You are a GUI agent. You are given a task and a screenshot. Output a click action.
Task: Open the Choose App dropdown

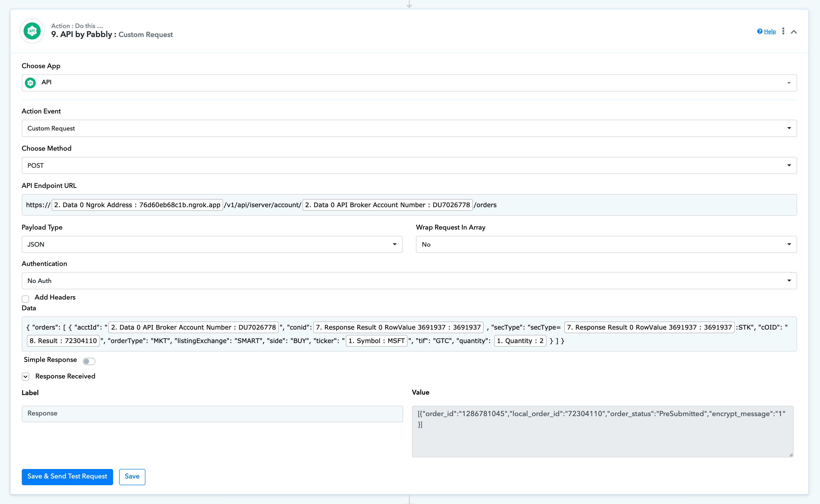409,83
